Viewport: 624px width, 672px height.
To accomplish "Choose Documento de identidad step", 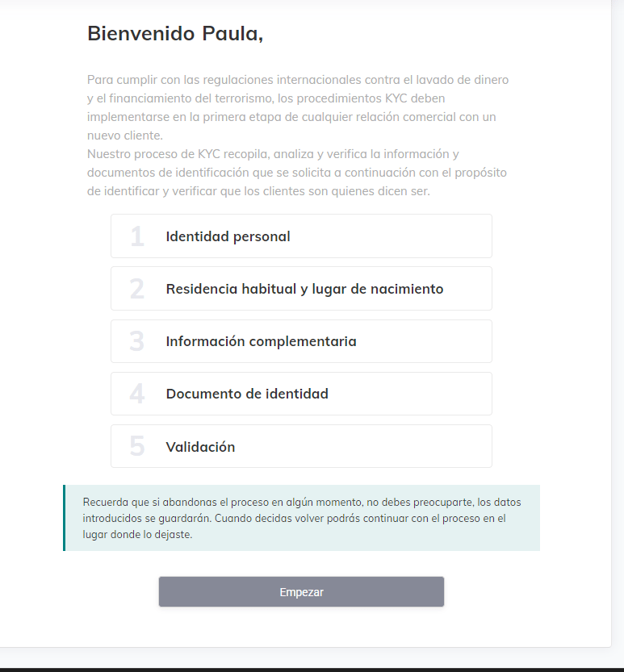I will (x=301, y=394).
